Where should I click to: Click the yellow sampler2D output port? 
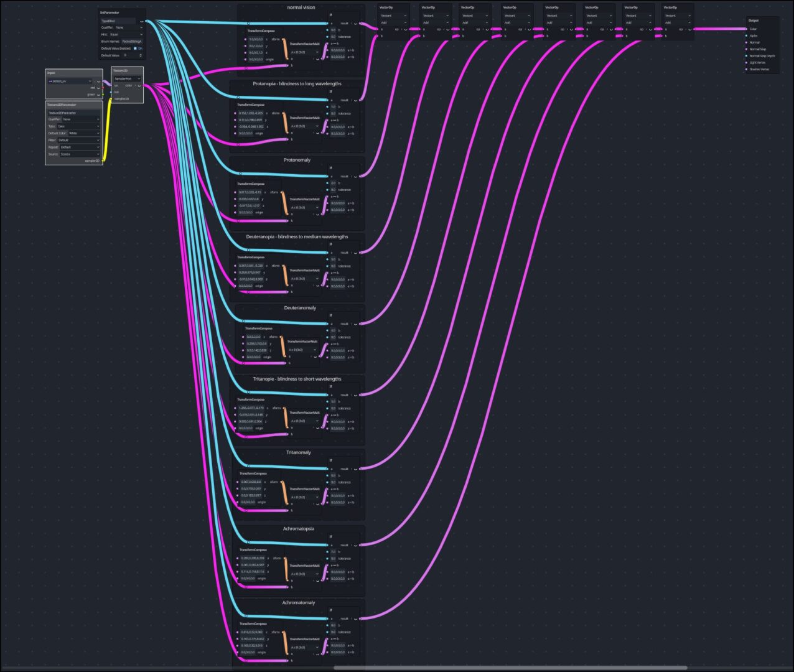(103, 161)
